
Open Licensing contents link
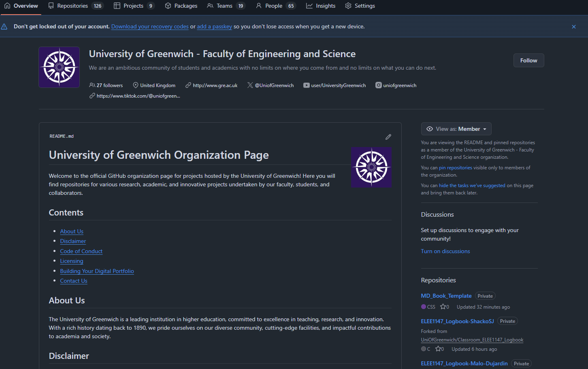pyautogui.click(x=72, y=261)
